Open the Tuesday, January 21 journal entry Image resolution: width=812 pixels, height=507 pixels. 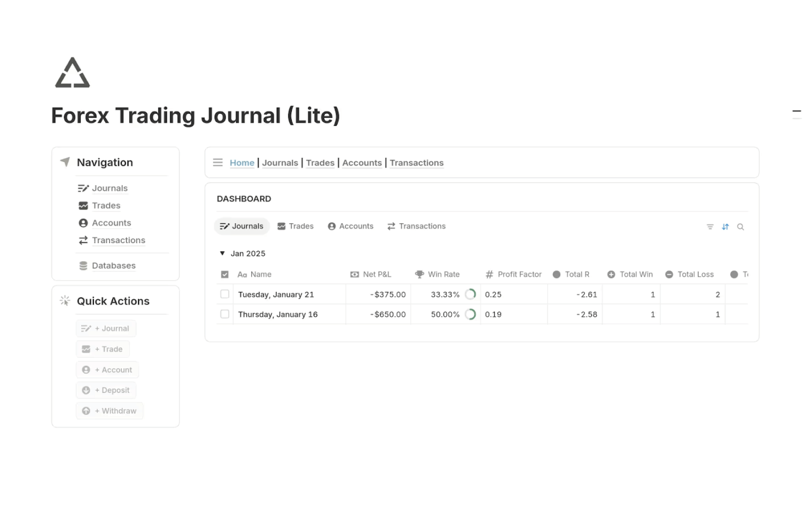276,295
